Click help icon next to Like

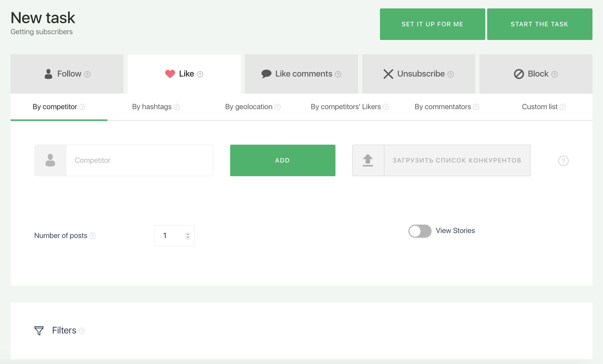click(x=200, y=74)
